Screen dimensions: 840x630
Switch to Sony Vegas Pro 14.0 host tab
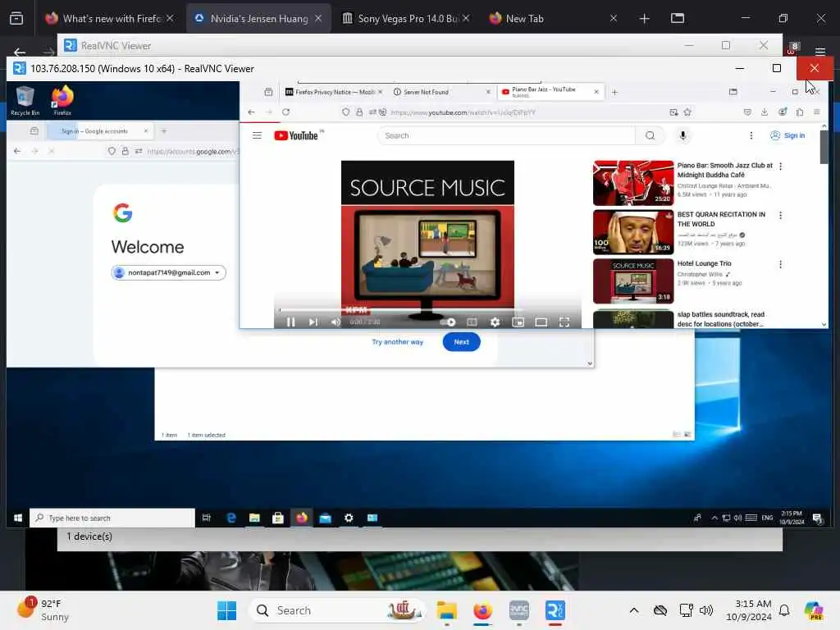[x=406, y=18]
